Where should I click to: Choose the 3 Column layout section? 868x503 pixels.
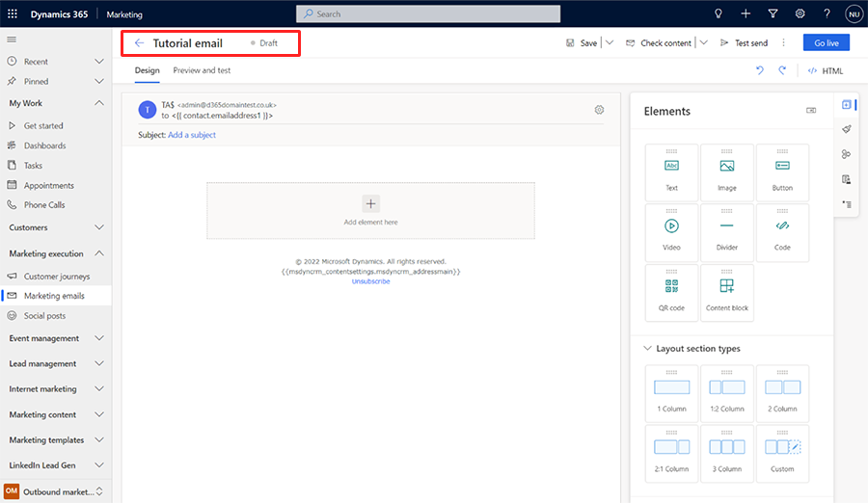coord(727,454)
